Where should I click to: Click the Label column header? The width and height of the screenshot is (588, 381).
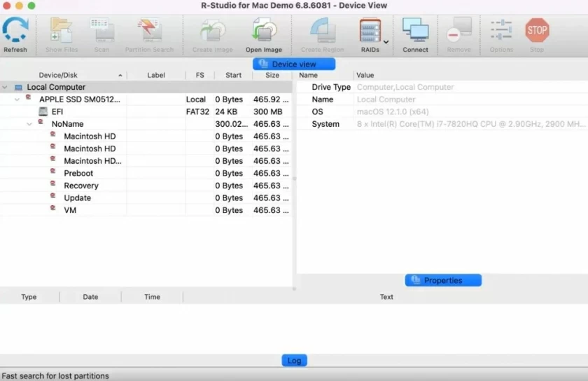(156, 75)
